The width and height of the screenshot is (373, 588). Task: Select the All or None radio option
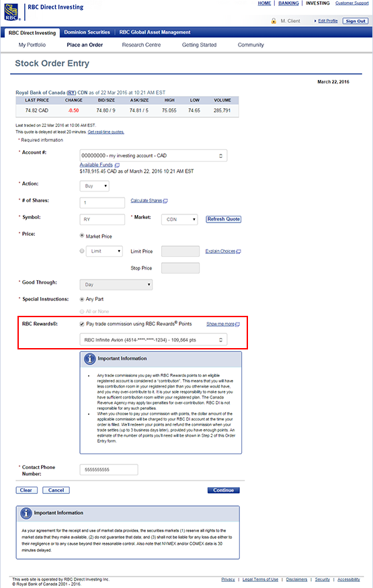pos(82,312)
